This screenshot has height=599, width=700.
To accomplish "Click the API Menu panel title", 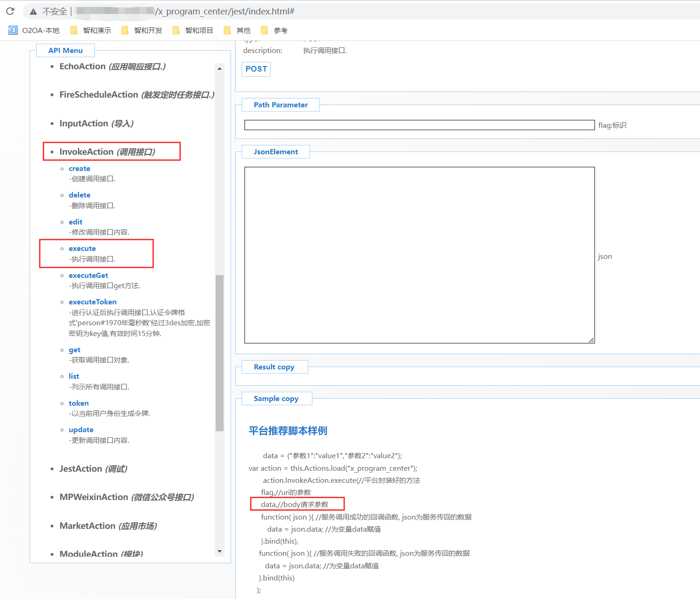I will pyautogui.click(x=66, y=51).
